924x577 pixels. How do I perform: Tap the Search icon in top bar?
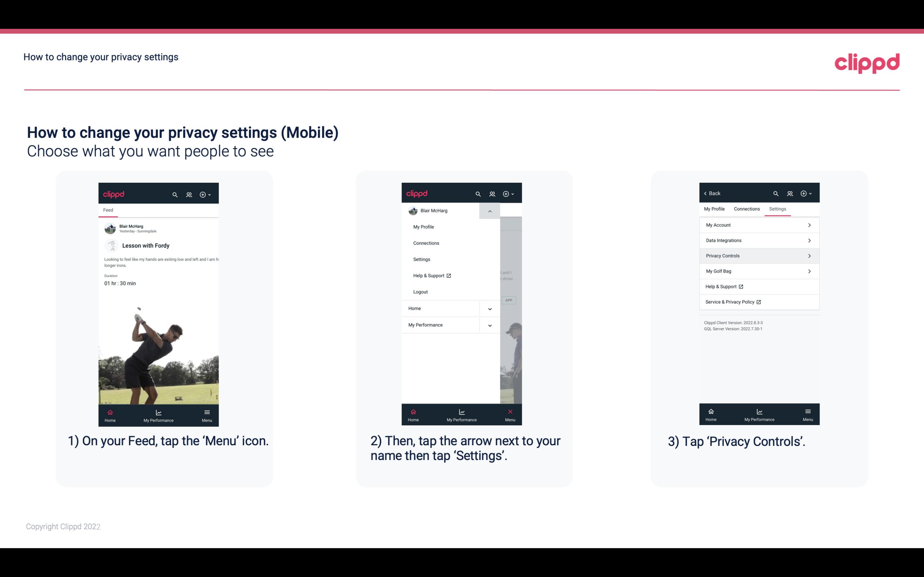pos(174,194)
